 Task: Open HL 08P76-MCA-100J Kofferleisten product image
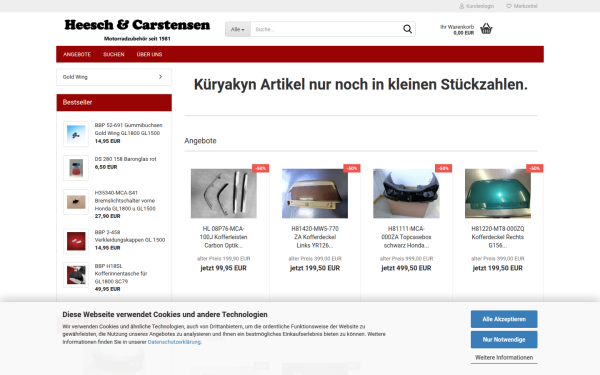(x=224, y=194)
